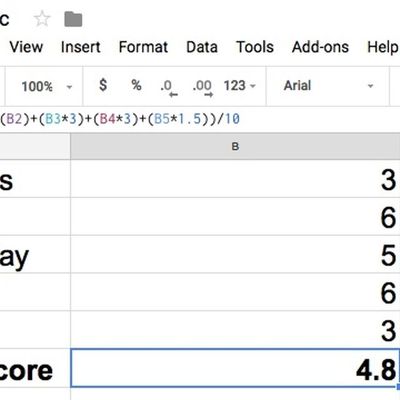Viewport: 400px width, 400px height.
Task: Click the formula bar text
Action: tap(120, 119)
